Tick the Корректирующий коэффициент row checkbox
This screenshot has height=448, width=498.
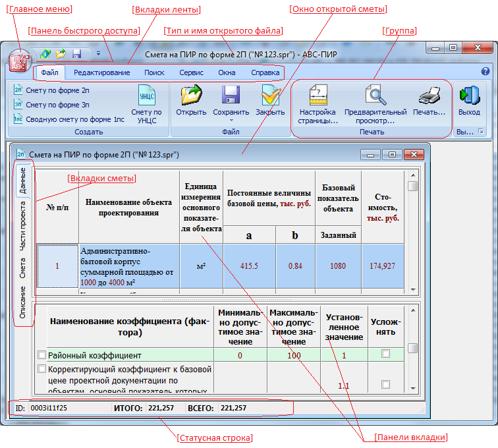pos(41,368)
